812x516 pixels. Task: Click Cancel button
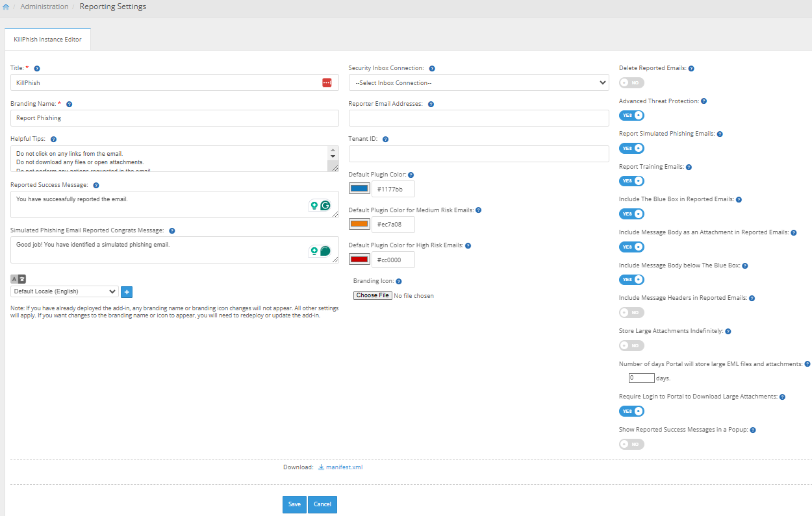click(322, 504)
